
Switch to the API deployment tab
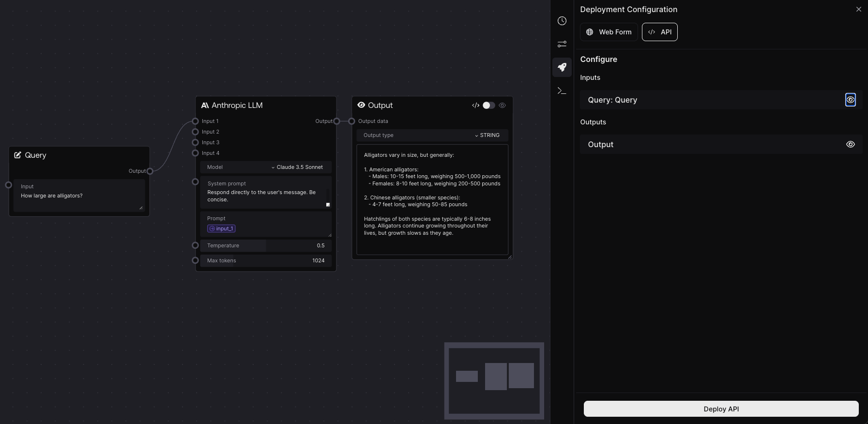point(659,32)
